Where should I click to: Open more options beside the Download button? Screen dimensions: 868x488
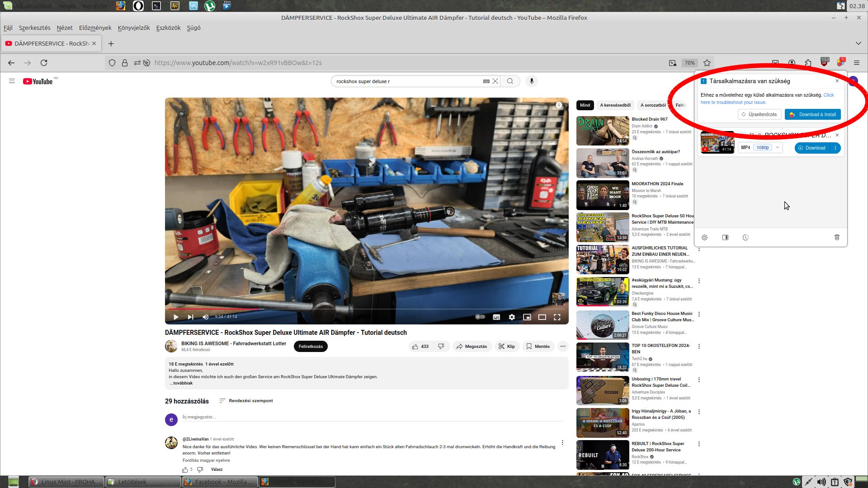click(x=835, y=148)
